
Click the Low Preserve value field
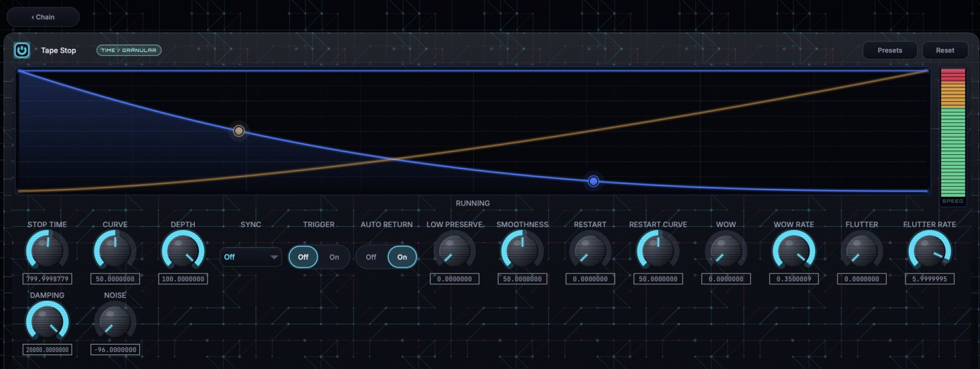[x=454, y=279]
